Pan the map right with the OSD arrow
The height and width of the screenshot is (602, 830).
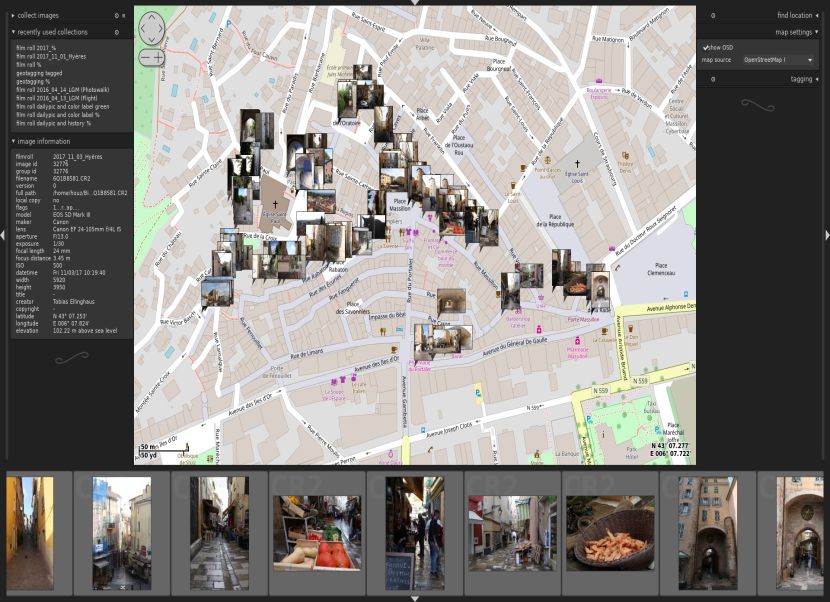[161, 28]
